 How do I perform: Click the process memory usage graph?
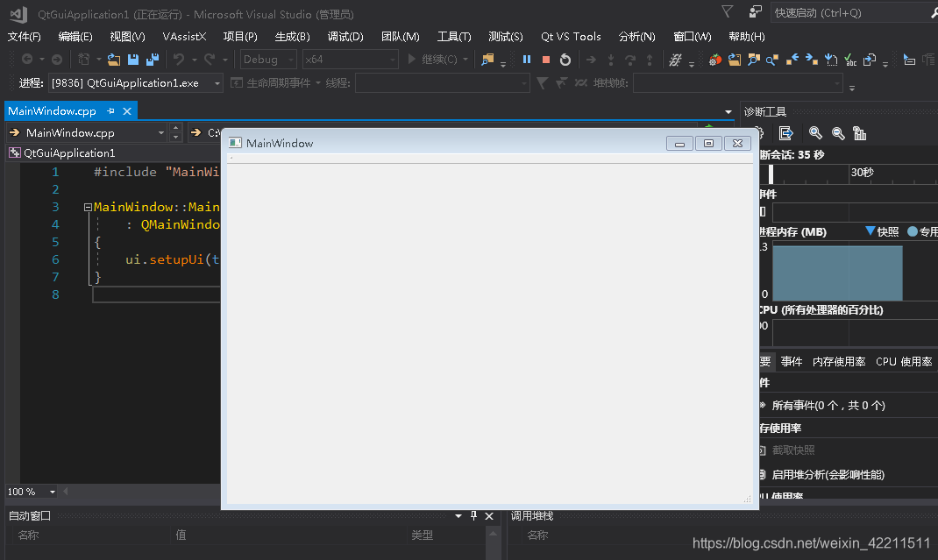[x=837, y=273]
